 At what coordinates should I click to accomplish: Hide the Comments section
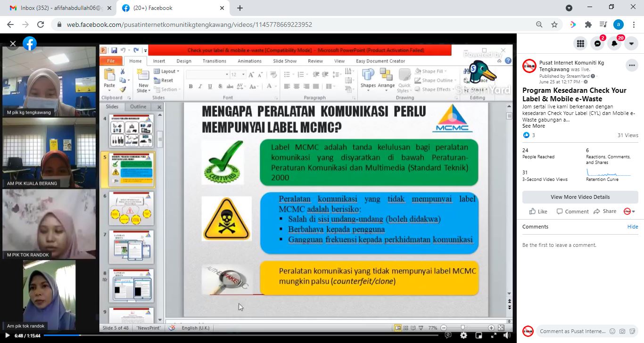633,227
